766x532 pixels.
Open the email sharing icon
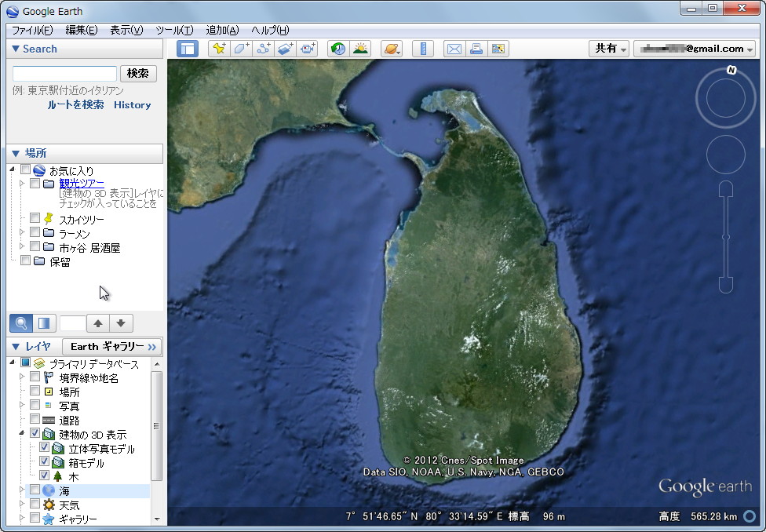pos(454,48)
